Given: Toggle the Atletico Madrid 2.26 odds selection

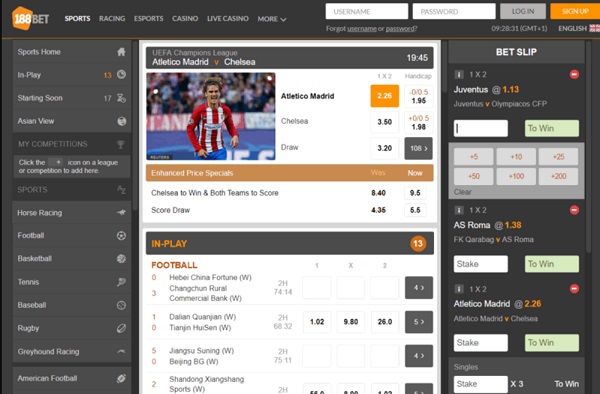Looking at the screenshot, I should pos(385,96).
